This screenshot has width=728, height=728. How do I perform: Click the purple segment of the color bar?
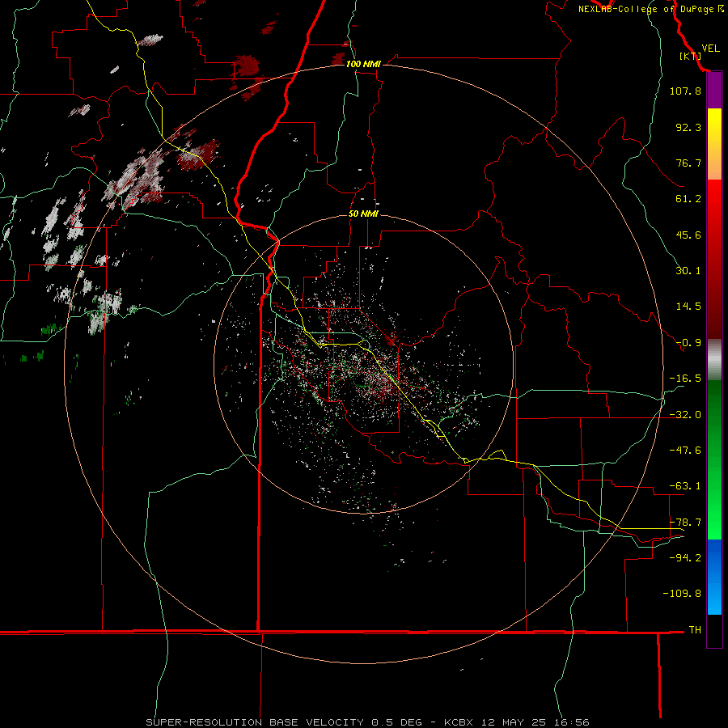coord(714,91)
